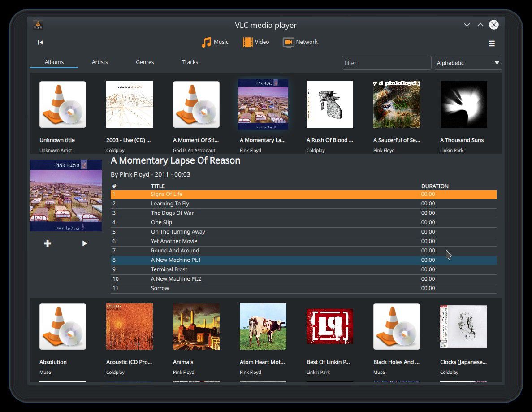Select Atom Heart Mot... album cover
The width and height of the screenshot is (532, 412).
coord(263,326)
